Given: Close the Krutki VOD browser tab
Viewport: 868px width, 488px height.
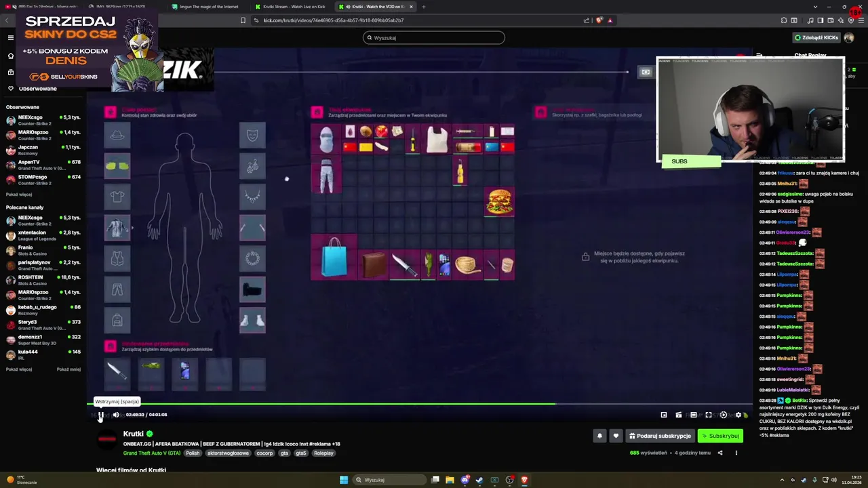Looking at the screenshot, I should pos(411,7).
